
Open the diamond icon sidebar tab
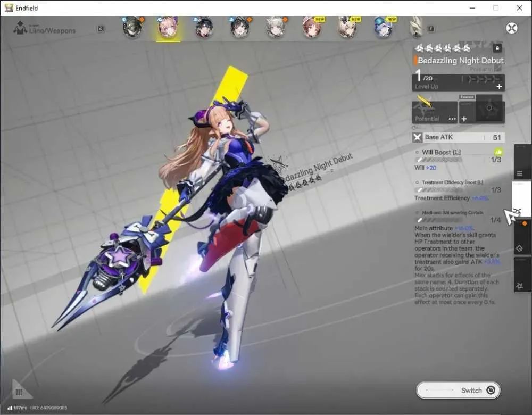click(x=519, y=248)
